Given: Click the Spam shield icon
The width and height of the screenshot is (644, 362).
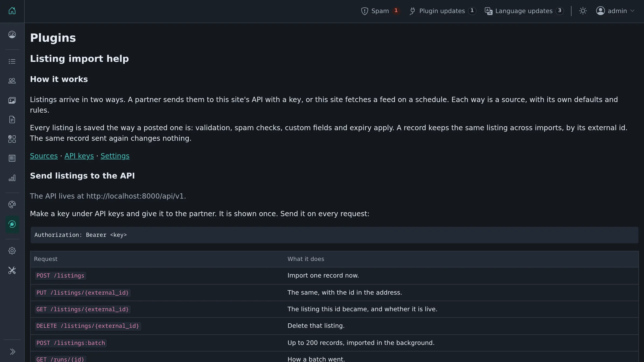Looking at the screenshot, I should [x=364, y=11].
